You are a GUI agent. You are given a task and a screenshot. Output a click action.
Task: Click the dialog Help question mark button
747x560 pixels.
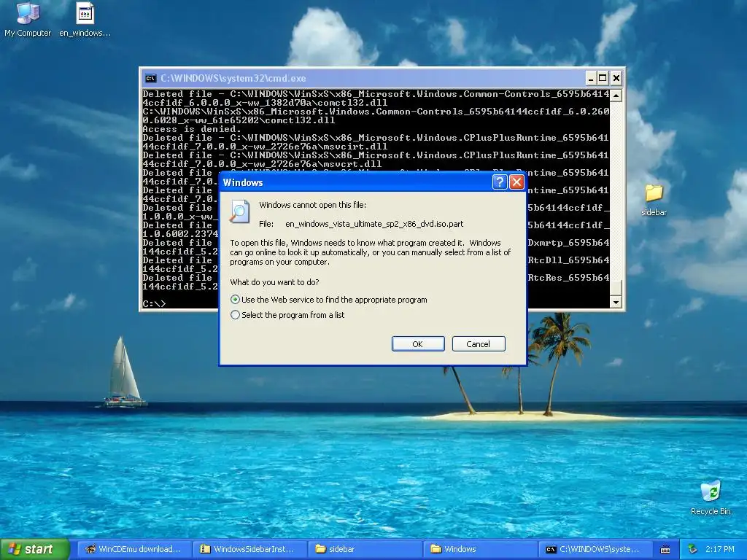click(x=499, y=182)
